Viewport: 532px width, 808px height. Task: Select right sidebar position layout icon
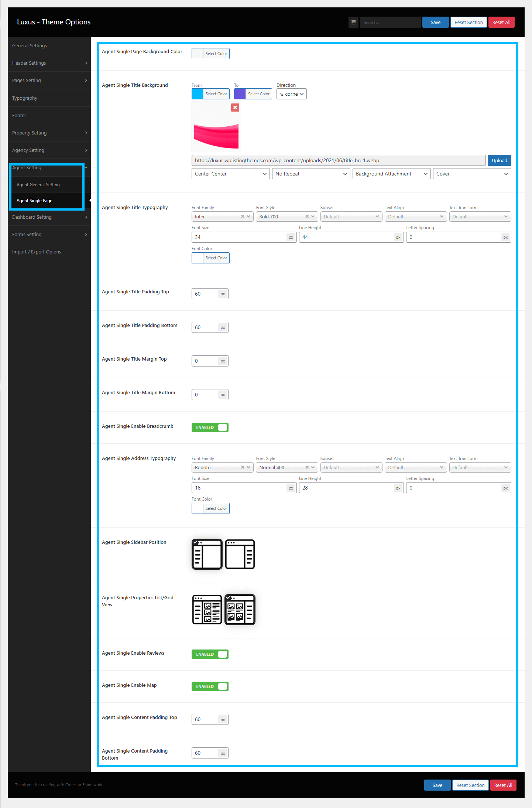(x=240, y=554)
